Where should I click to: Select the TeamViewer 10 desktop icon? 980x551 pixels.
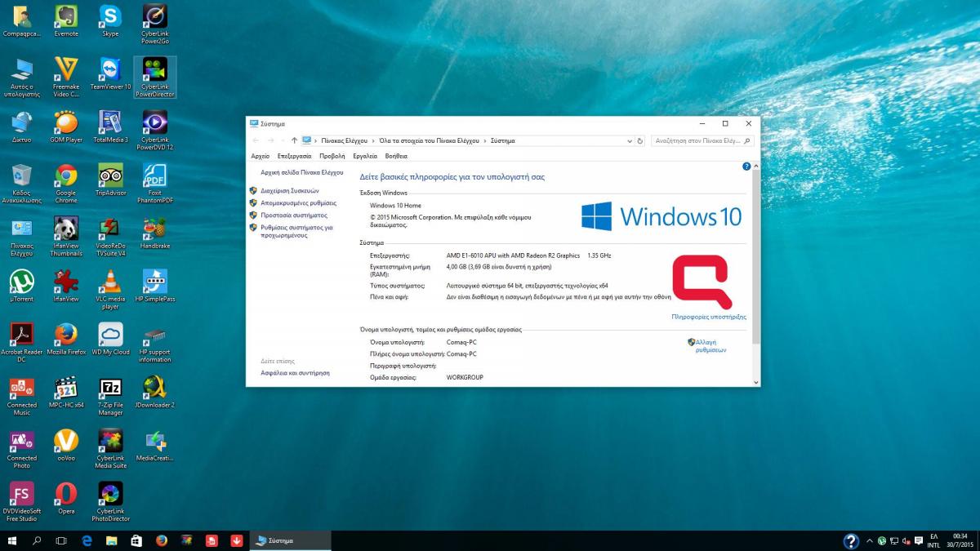[110, 73]
